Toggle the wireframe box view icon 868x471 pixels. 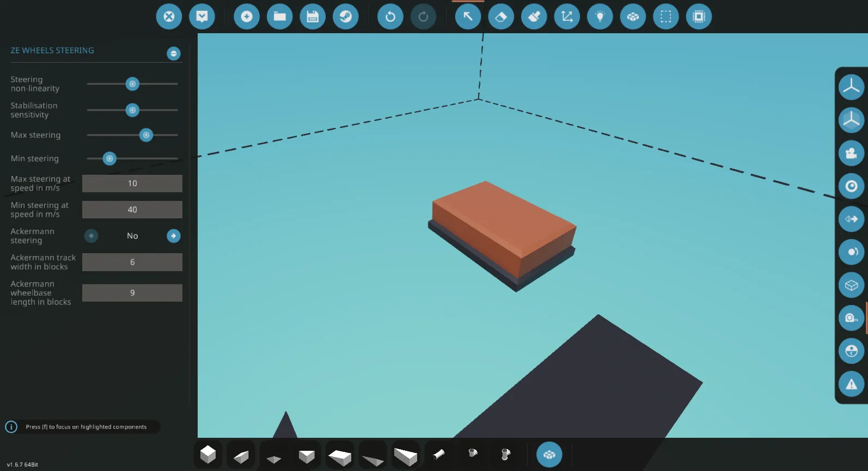coord(851,285)
